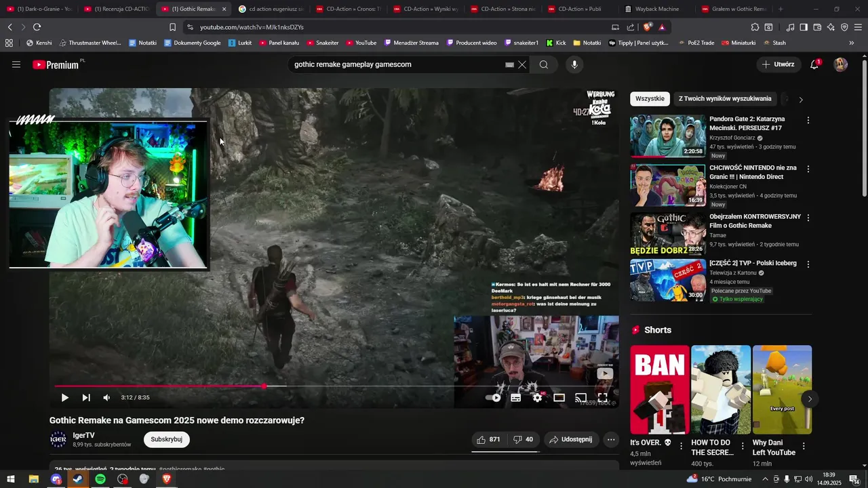Open the Dokumenty Google bookmark

click(x=193, y=43)
